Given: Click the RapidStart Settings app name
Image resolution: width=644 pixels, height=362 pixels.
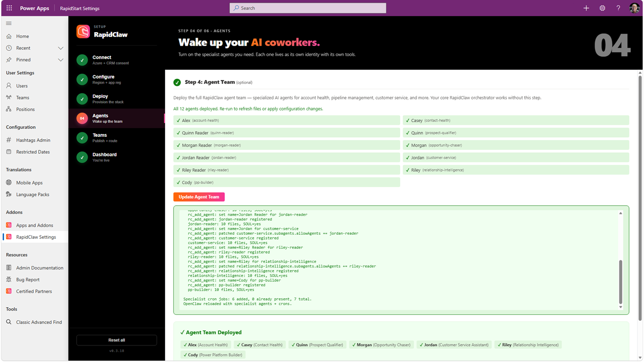Looking at the screenshot, I should tap(80, 8).
